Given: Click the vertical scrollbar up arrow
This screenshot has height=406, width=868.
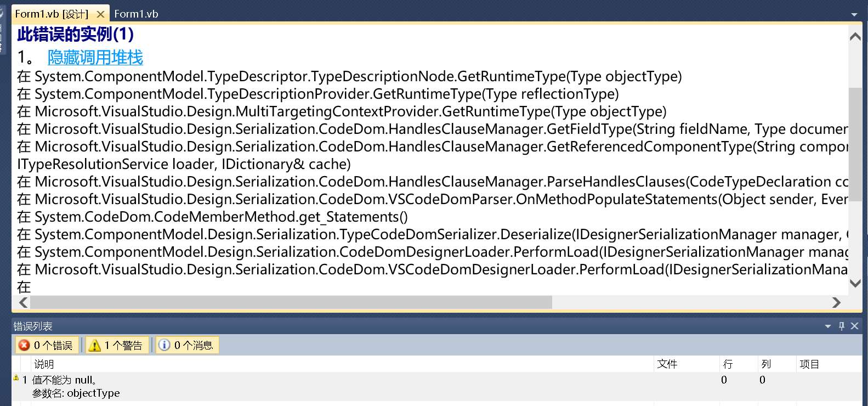Looking at the screenshot, I should [855, 37].
